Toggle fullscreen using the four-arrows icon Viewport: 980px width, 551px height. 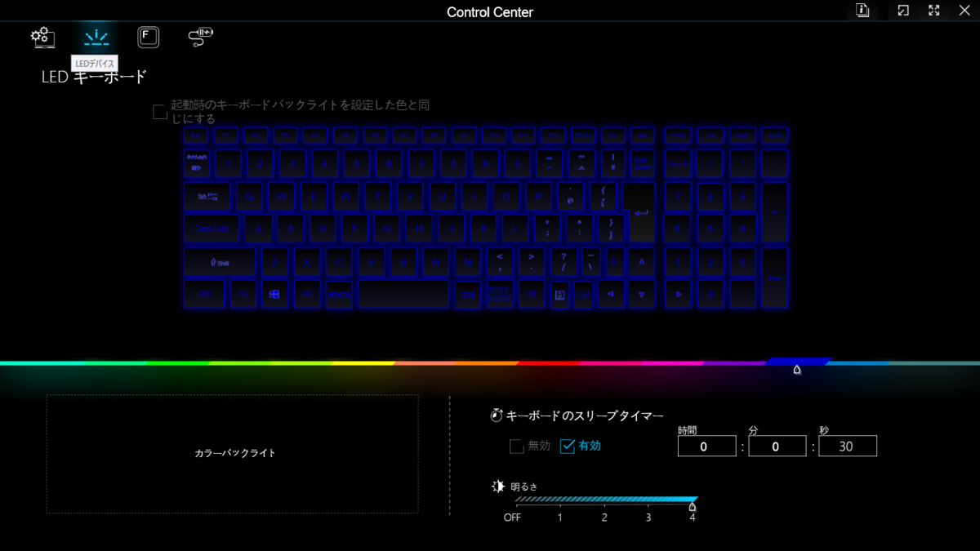point(934,11)
